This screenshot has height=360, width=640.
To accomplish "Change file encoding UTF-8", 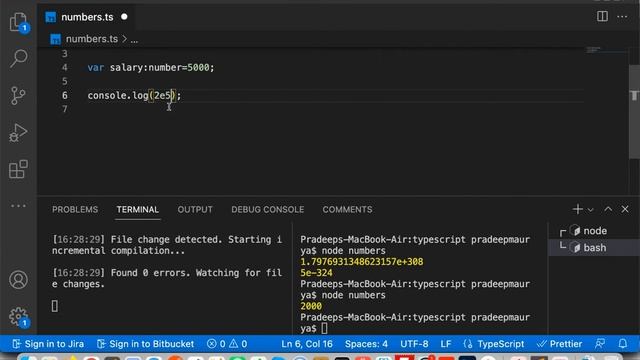I will click(414, 344).
